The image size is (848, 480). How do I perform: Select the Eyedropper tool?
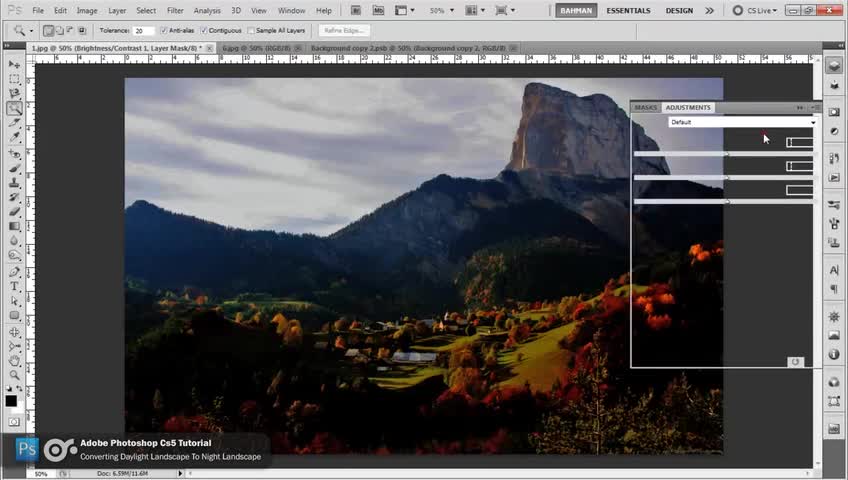tap(14, 137)
